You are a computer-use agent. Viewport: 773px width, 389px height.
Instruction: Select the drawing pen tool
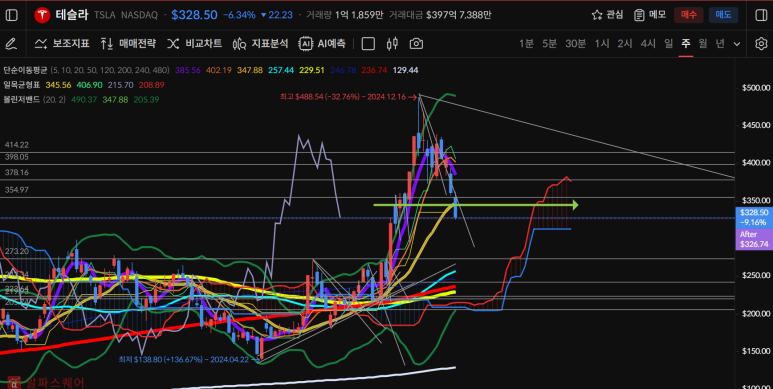click(11, 44)
